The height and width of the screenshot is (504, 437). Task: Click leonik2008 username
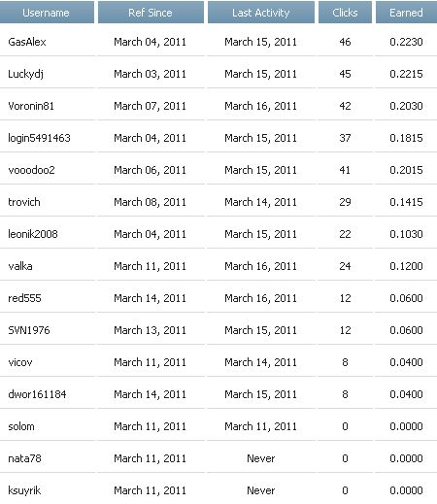pyautogui.click(x=33, y=234)
